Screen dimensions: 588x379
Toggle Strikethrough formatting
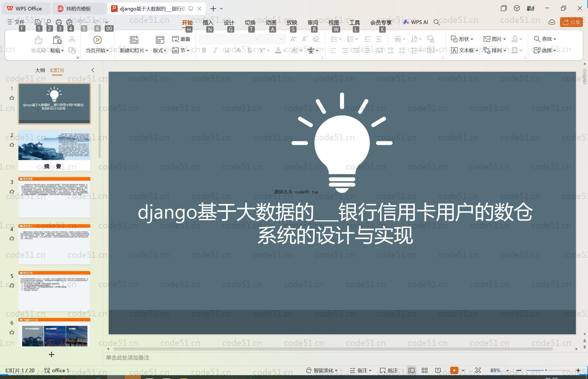tap(238, 50)
